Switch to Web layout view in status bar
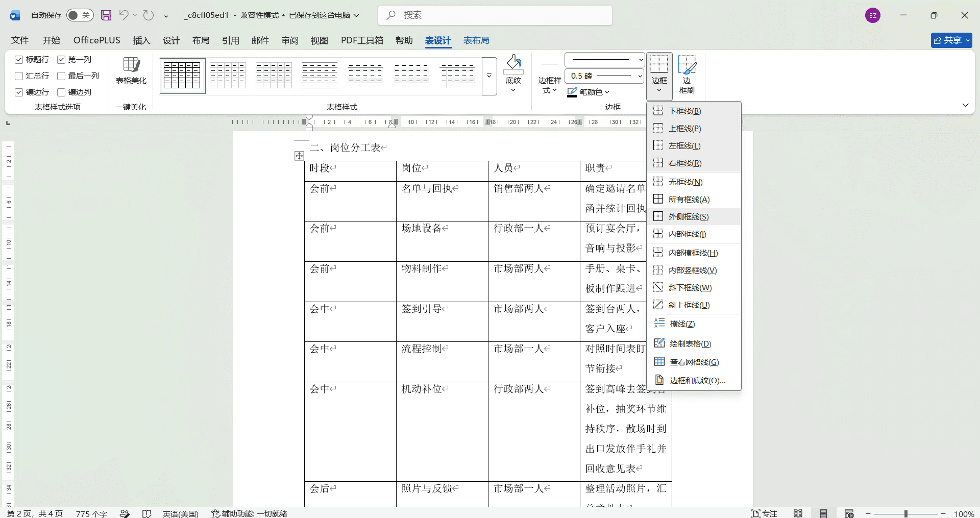This screenshot has width=980, height=518. point(849,513)
